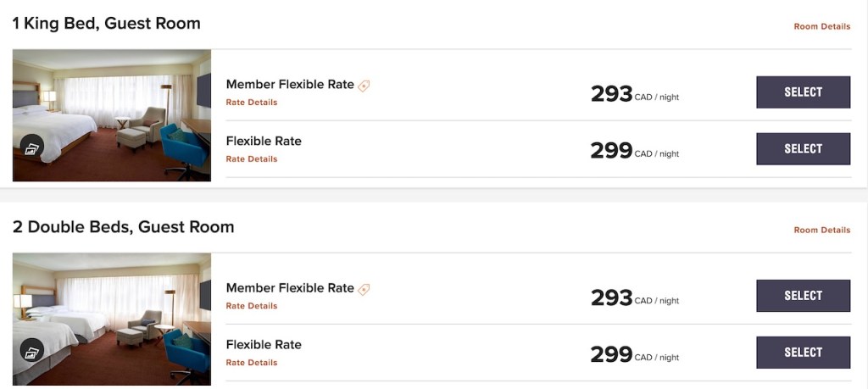Select Member Flexible Rate for 2 Double Beds room
This screenshot has height=389, width=868.
pos(803,296)
